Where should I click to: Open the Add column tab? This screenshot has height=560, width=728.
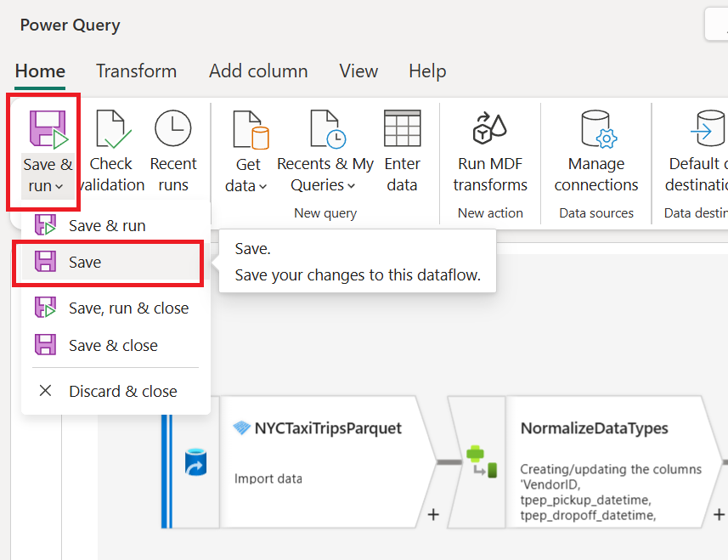coord(258,71)
